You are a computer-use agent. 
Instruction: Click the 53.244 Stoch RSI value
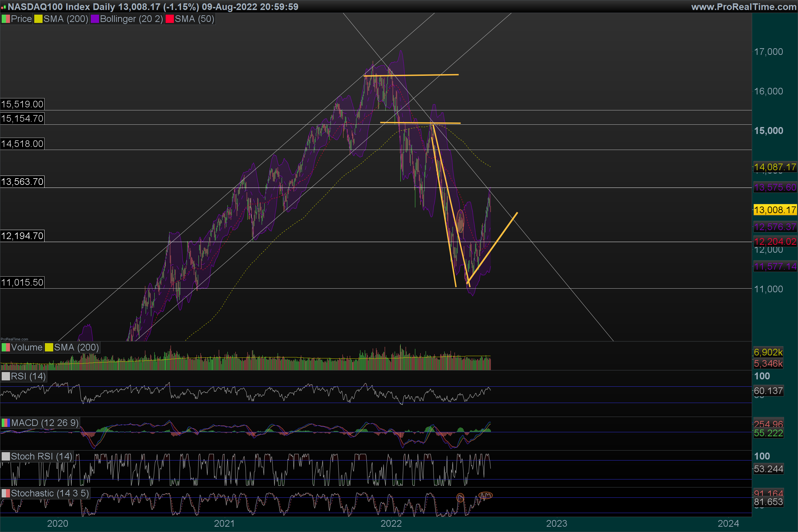point(768,469)
